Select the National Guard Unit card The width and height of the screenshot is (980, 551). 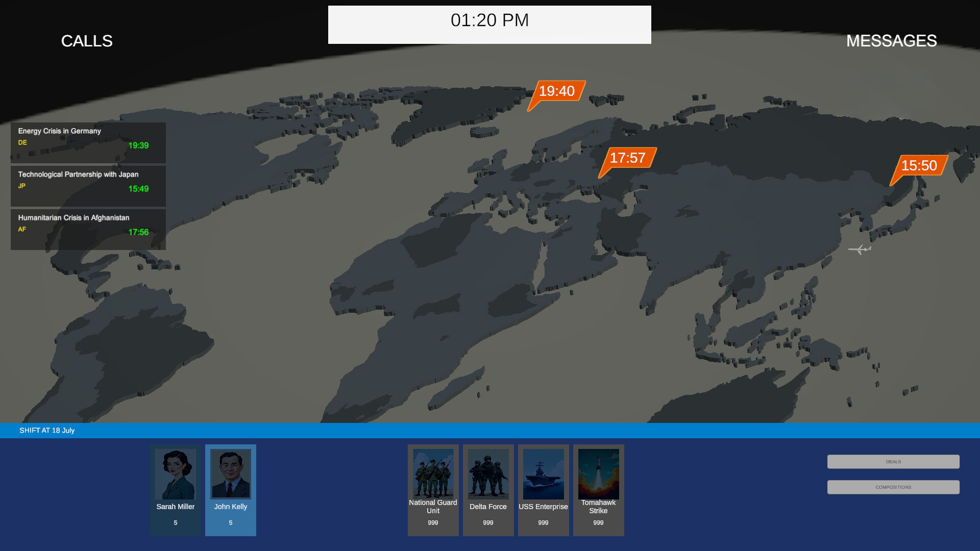pos(433,490)
